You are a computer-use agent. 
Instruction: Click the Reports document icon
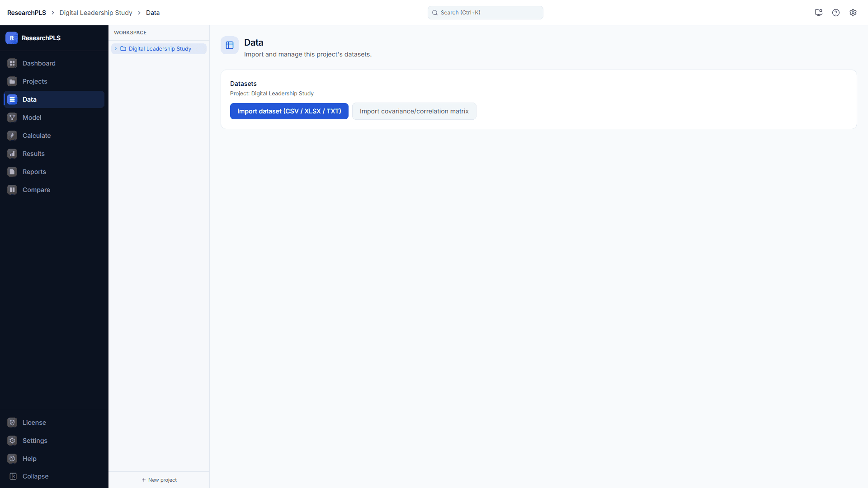(12, 172)
